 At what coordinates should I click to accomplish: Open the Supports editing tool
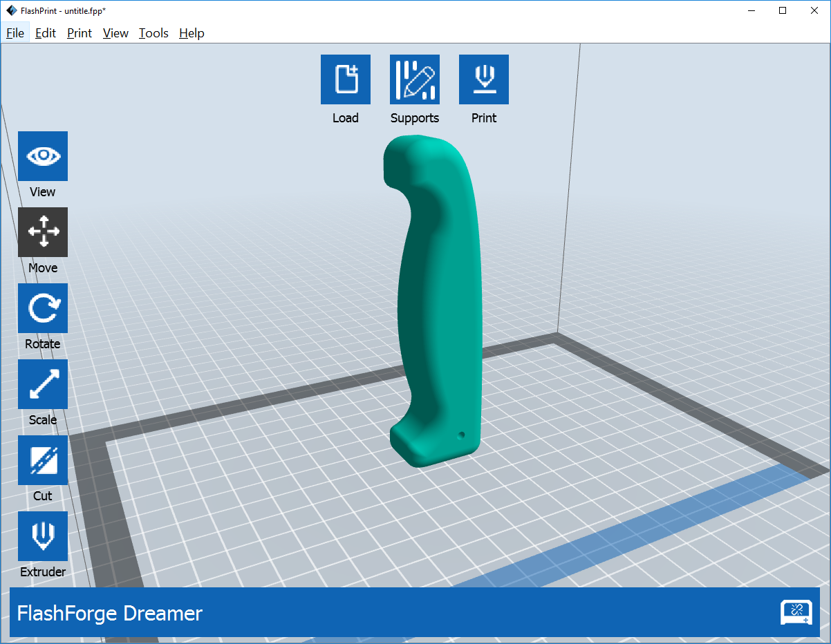[x=415, y=79]
